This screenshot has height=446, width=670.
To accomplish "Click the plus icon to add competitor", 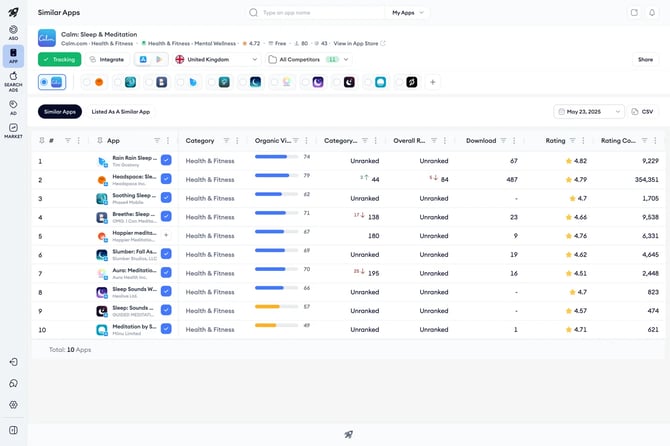I will (432, 82).
